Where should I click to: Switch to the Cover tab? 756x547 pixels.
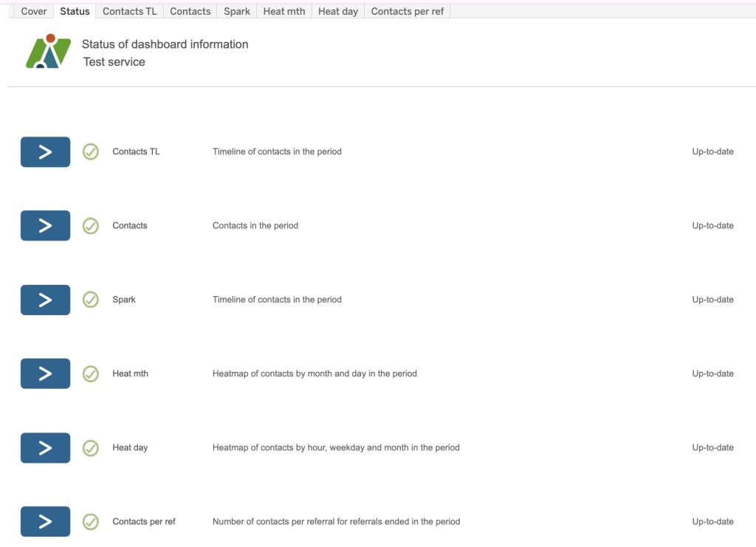[34, 11]
